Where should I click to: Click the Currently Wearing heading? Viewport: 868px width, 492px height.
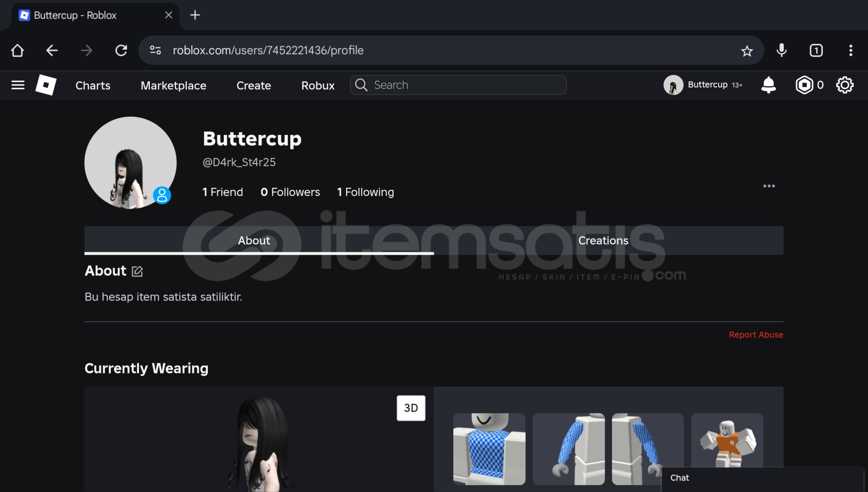pyautogui.click(x=146, y=368)
